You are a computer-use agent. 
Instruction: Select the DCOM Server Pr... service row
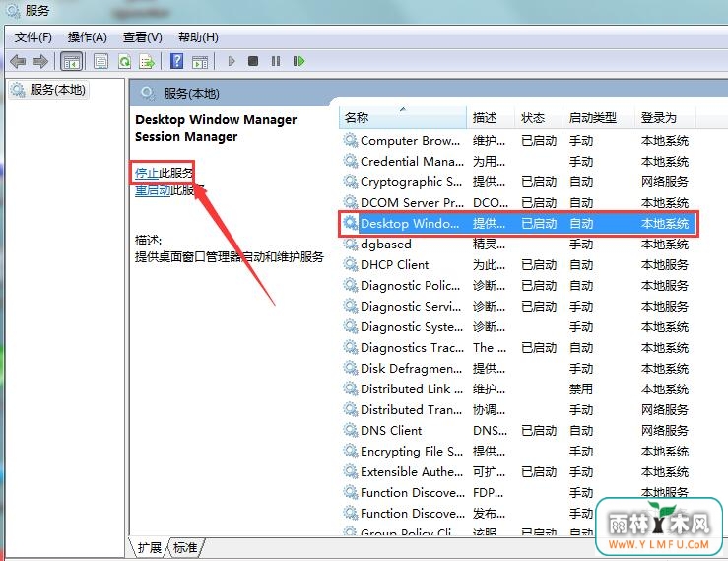(518, 203)
